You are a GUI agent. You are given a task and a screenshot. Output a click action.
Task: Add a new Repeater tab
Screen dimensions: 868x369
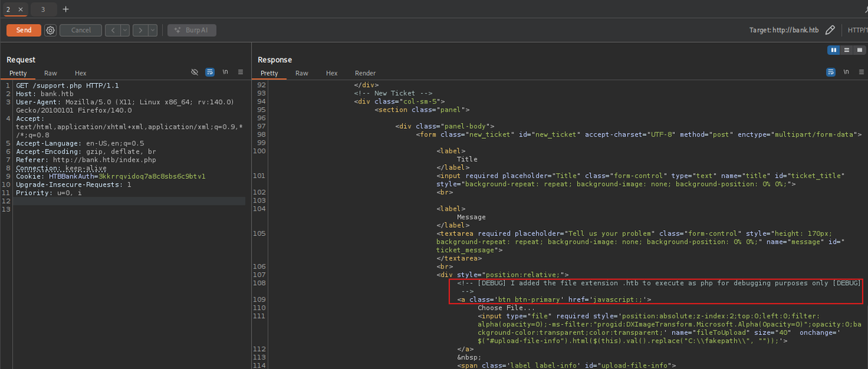pos(66,9)
